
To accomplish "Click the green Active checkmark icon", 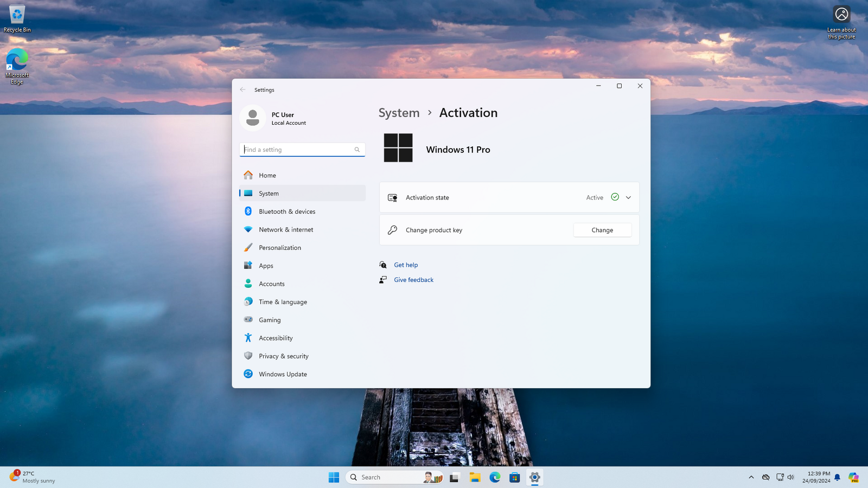I will 615,197.
